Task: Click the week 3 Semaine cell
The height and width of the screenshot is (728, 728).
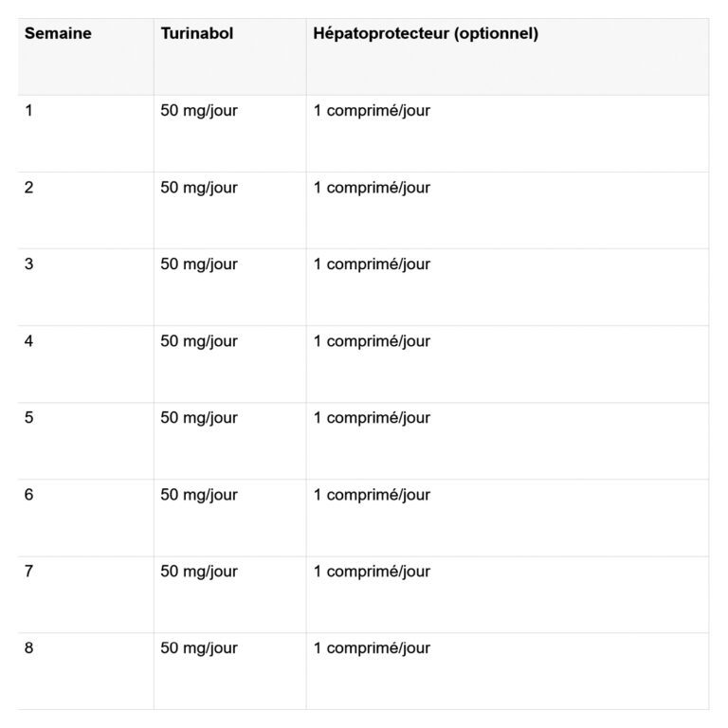Action: point(29,264)
